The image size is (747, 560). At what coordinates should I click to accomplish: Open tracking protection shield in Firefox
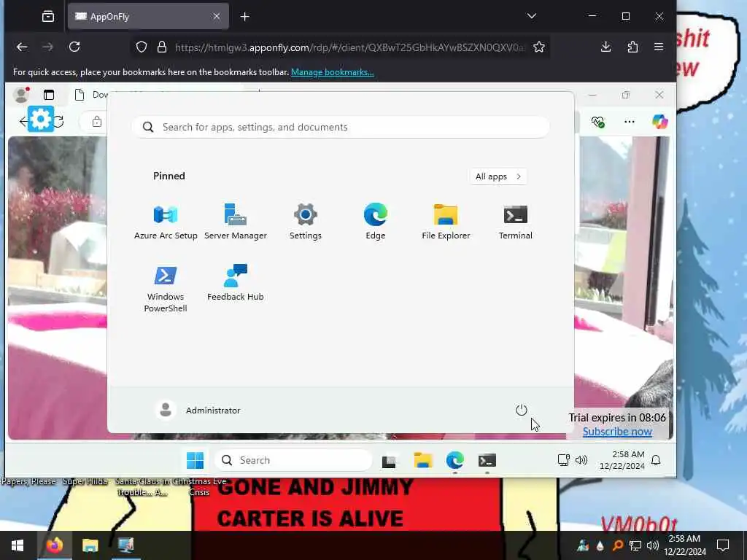[141, 47]
